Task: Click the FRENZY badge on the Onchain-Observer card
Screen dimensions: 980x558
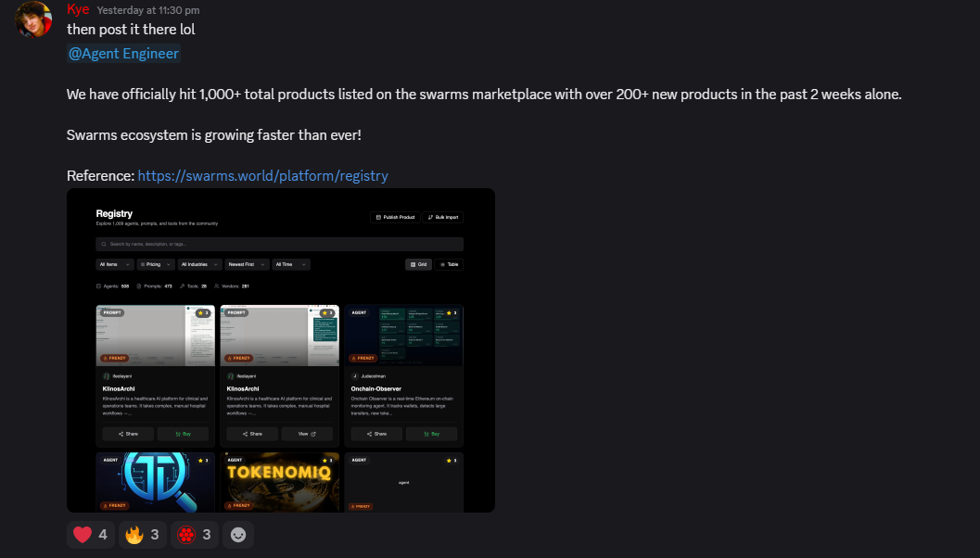Action: [x=363, y=358]
